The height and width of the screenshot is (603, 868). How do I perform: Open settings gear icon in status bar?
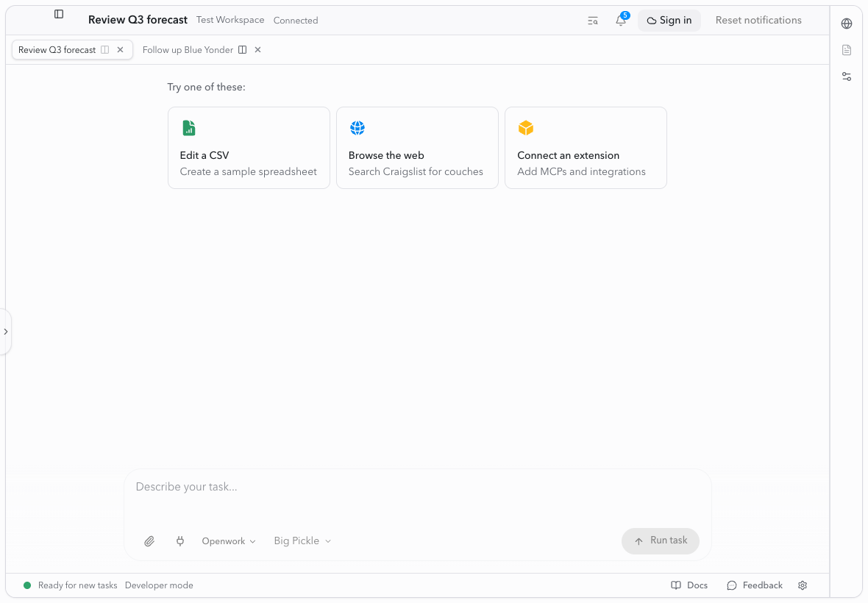click(803, 585)
